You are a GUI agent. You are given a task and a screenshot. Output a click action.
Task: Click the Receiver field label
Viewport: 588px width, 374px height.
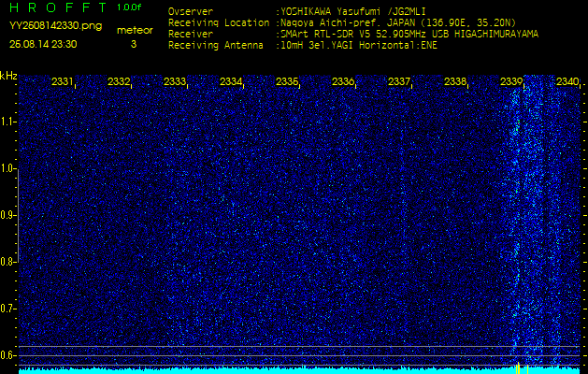(191, 34)
